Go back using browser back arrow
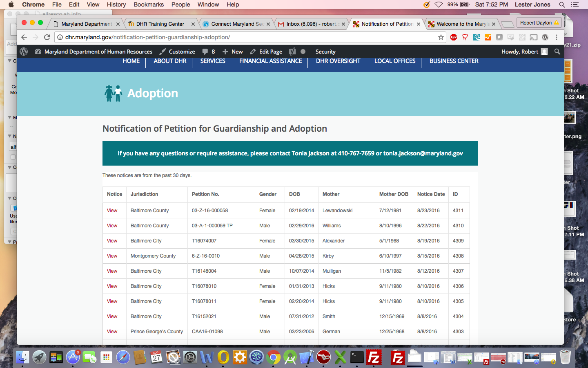 click(x=24, y=37)
